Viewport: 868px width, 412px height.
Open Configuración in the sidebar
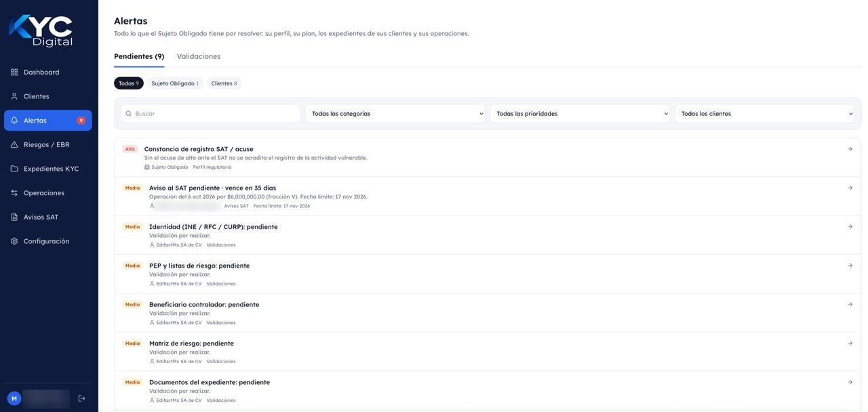pyautogui.click(x=47, y=241)
